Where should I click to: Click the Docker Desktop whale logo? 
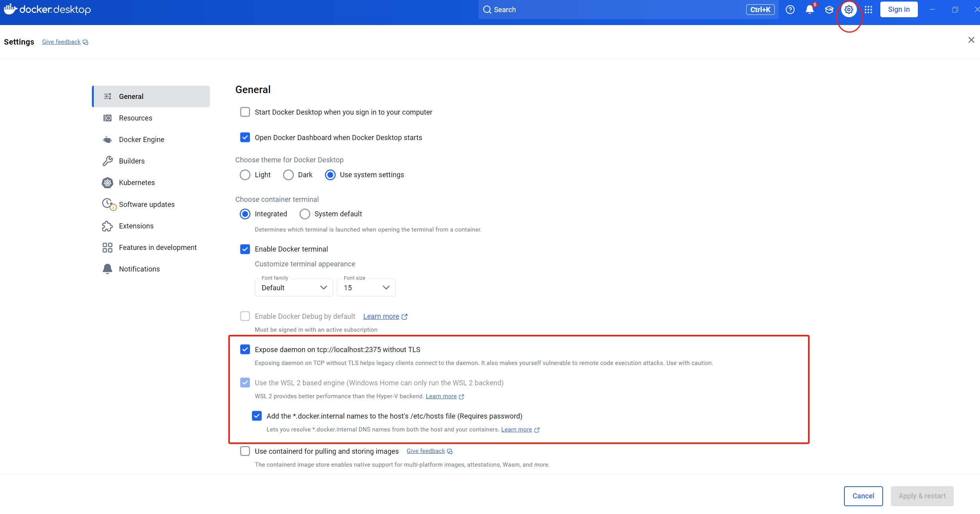[11, 9]
